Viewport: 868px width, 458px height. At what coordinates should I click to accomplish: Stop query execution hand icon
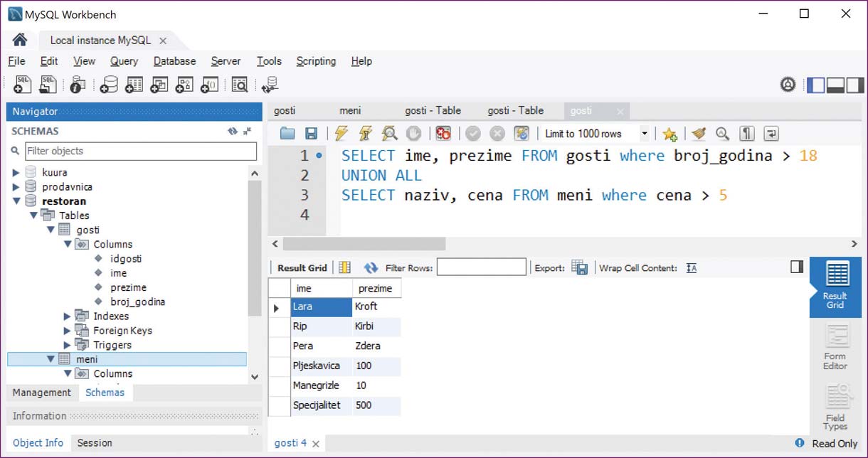pos(413,134)
